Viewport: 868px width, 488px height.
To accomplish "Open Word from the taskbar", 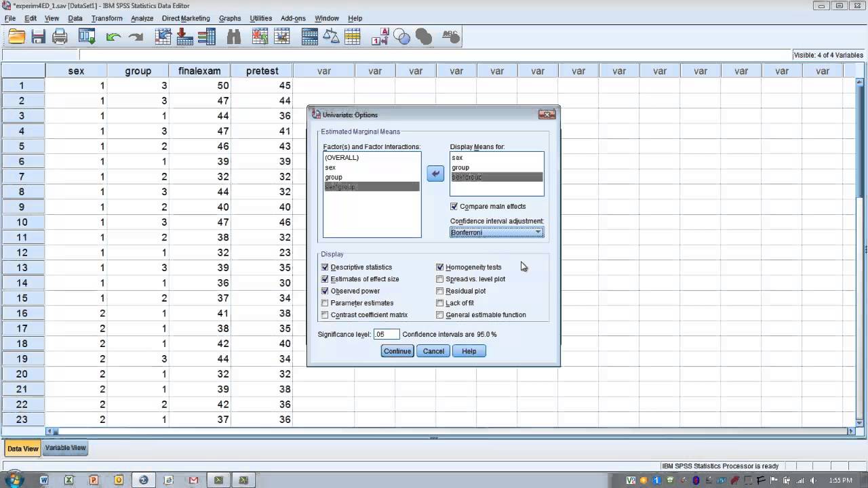I will click(x=44, y=480).
